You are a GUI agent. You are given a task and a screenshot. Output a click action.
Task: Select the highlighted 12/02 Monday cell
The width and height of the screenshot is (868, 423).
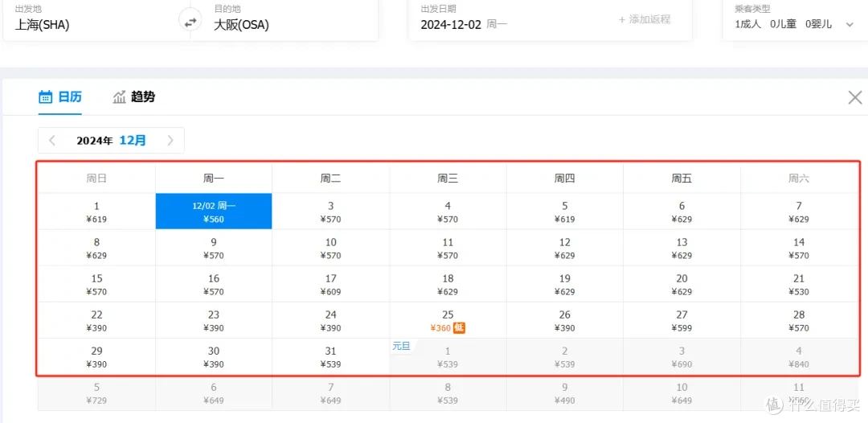(214, 211)
